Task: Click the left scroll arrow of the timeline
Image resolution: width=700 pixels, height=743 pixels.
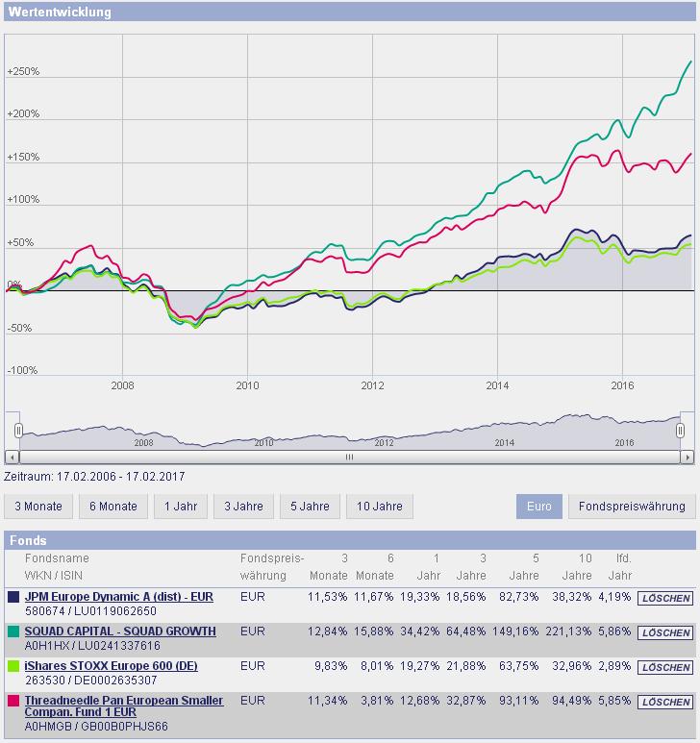Action: [x=12, y=458]
